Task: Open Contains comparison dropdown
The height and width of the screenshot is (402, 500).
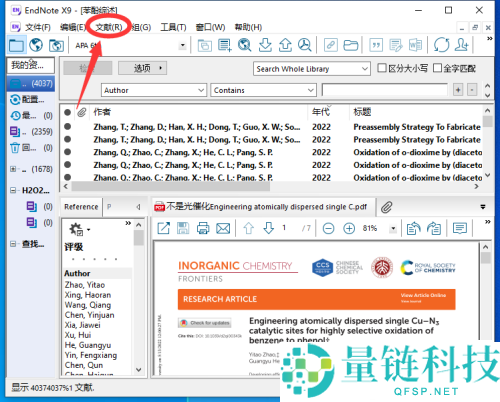Action: (311, 90)
